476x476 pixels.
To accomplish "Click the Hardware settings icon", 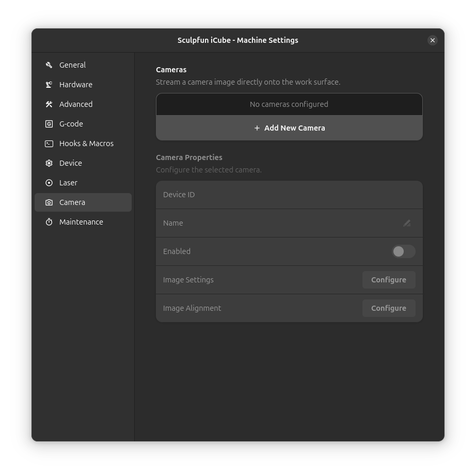I will [49, 85].
